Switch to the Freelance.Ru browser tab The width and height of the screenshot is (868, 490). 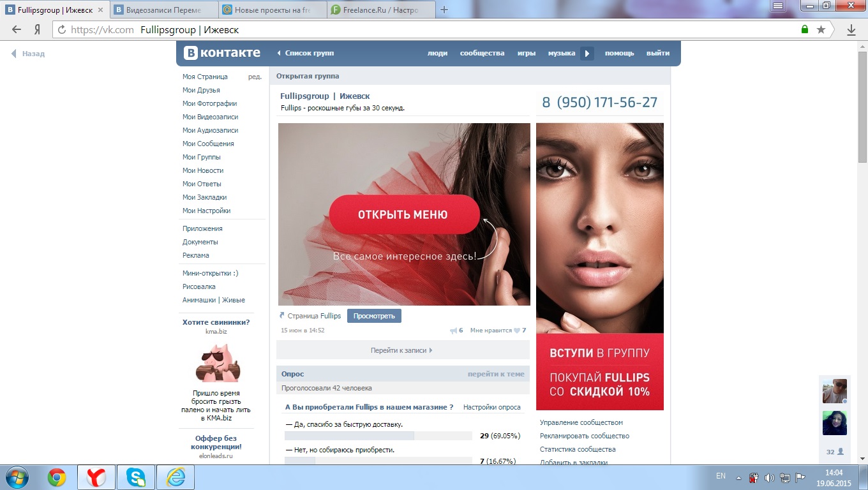[380, 10]
